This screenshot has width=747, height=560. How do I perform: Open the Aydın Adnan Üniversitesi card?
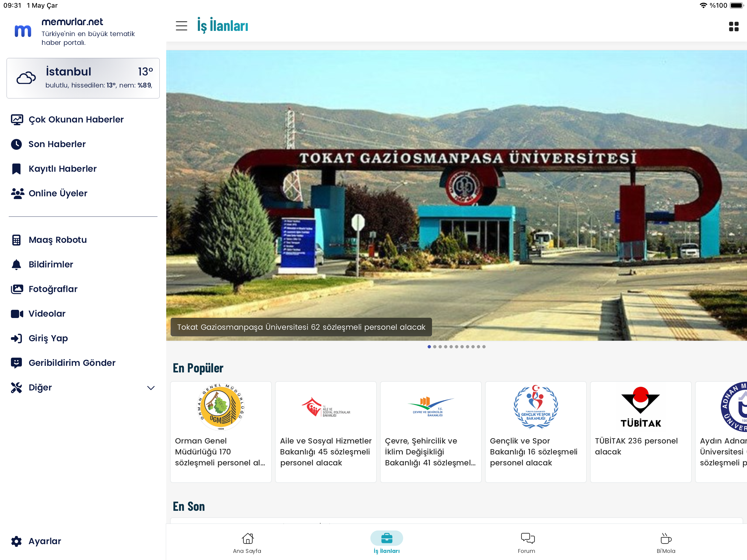coord(721,432)
